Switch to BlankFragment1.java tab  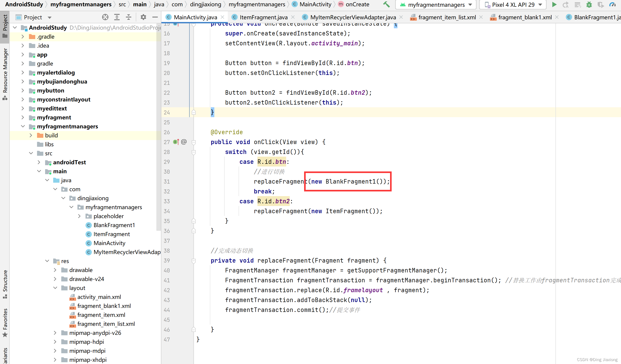click(x=593, y=17)
